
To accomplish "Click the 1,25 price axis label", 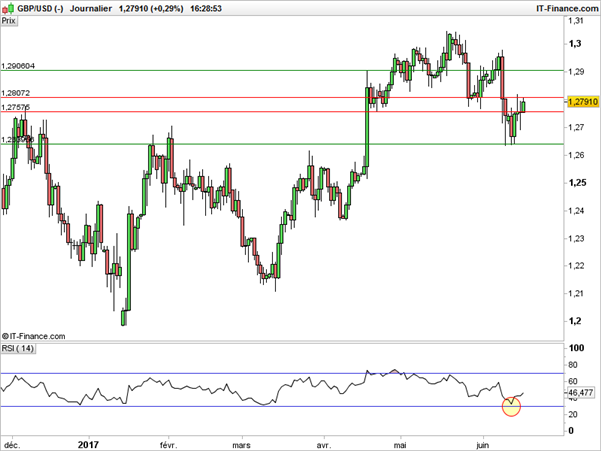I will pyautogui.click(x=577, y=182).
